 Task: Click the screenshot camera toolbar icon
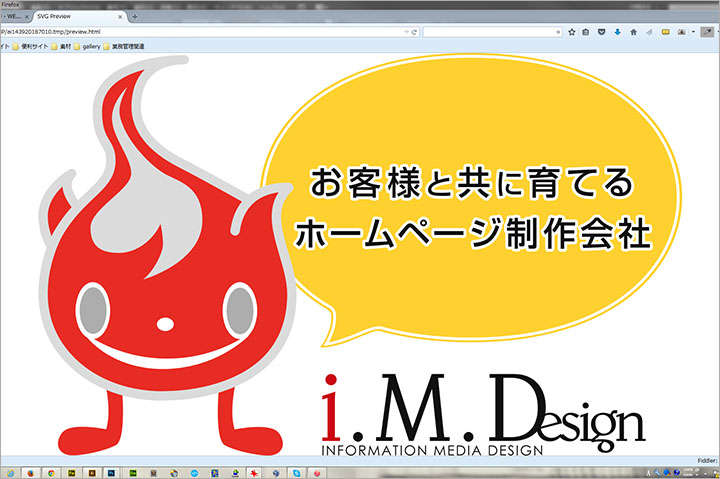click(682, 32)
